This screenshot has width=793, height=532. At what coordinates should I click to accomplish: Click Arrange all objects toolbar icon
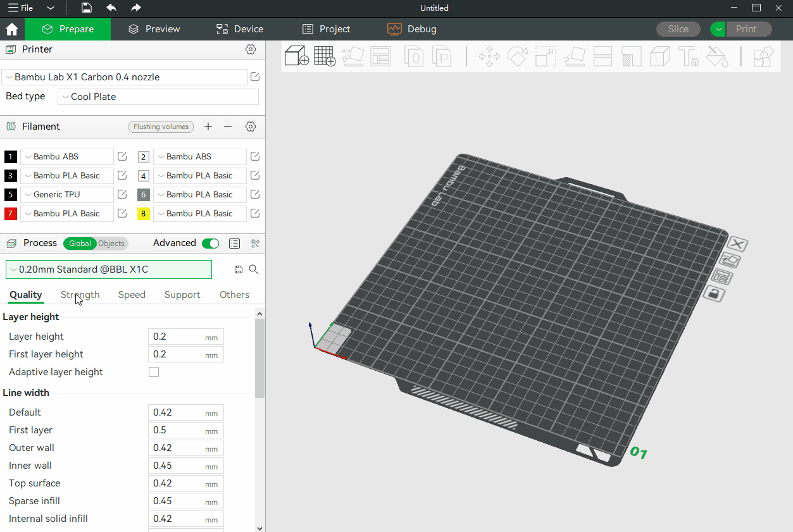click(381, 56)
